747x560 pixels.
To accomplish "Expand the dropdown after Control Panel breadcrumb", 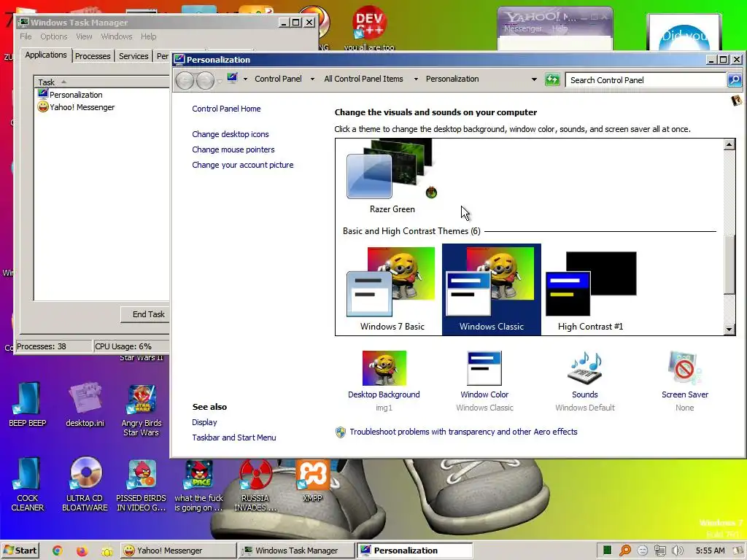I will pyautogui.click(x=312, y=79).
